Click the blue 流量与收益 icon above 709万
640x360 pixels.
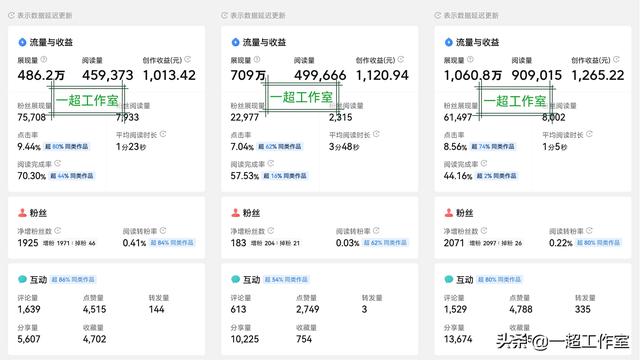235,42
